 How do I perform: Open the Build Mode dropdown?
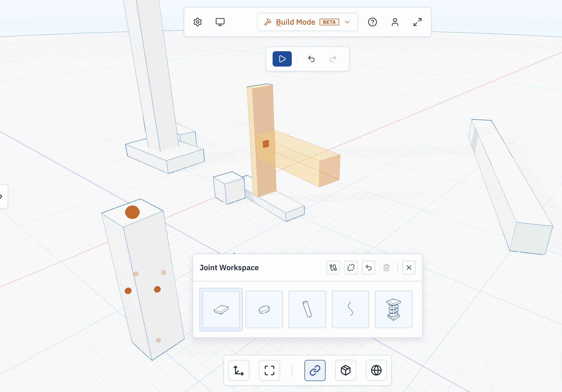tap(307, 22)
